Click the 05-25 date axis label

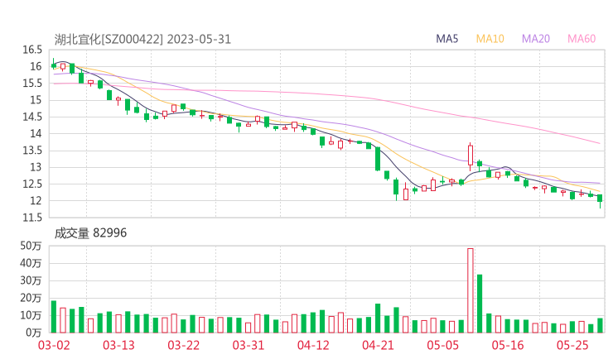pos(572,345)
